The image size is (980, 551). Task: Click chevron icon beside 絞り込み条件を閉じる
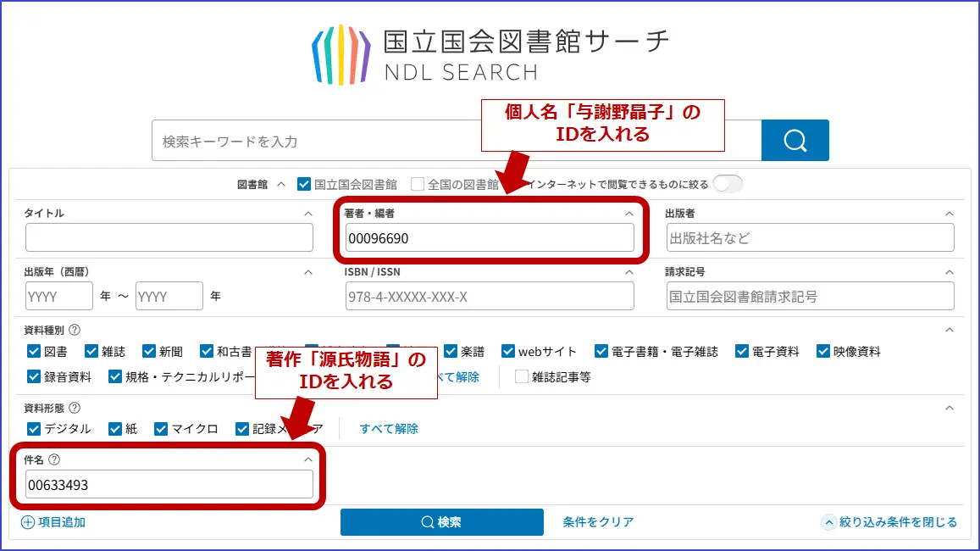pyautogui.click(x=828, y=522)
